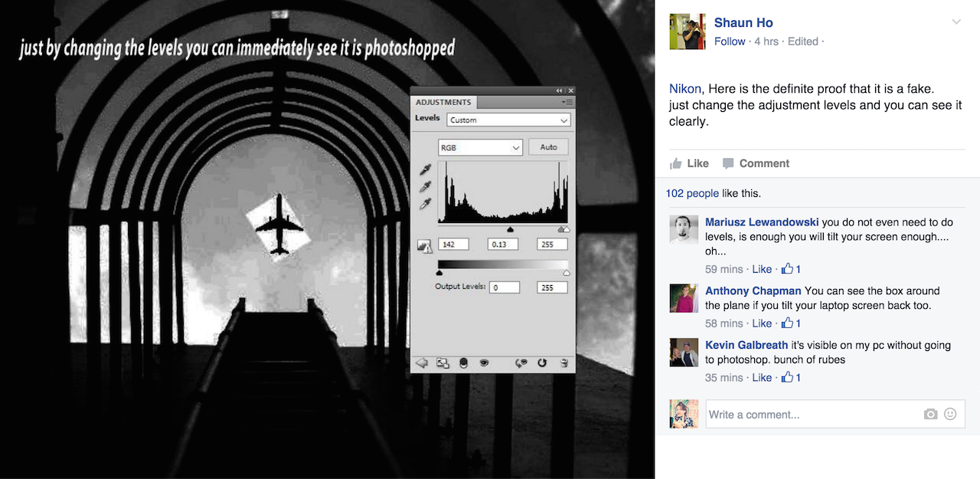Click the white input slider under histogram
This screenshot has height=479, width=980.
565,228
